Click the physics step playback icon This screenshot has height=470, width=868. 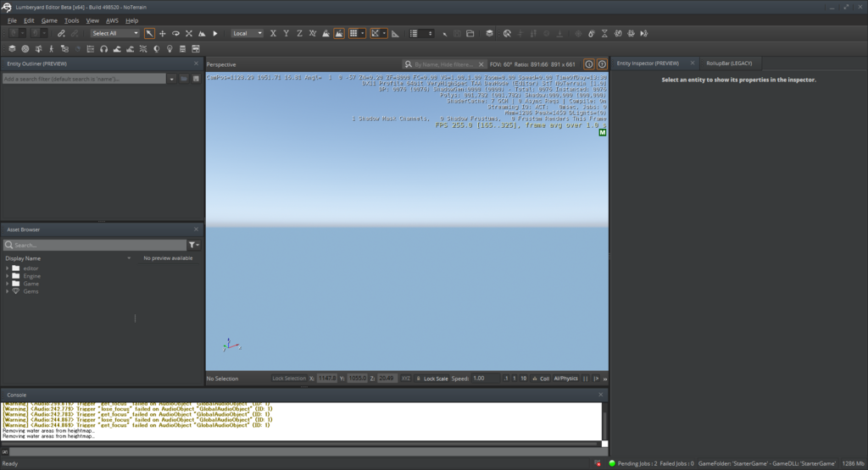pyautogui.click(x=644, y=34)
